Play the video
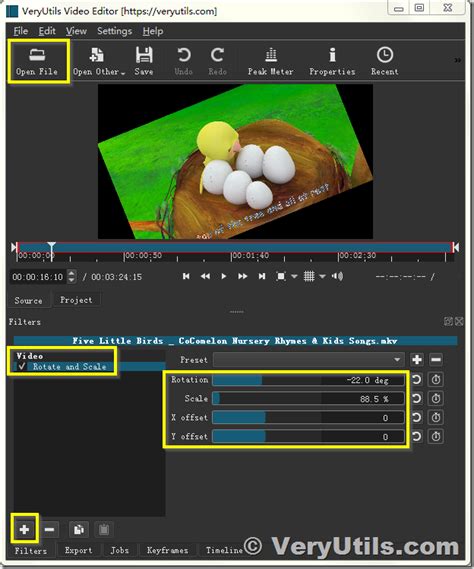Screen dimensions: 474x569 click(x=224, y=277)
